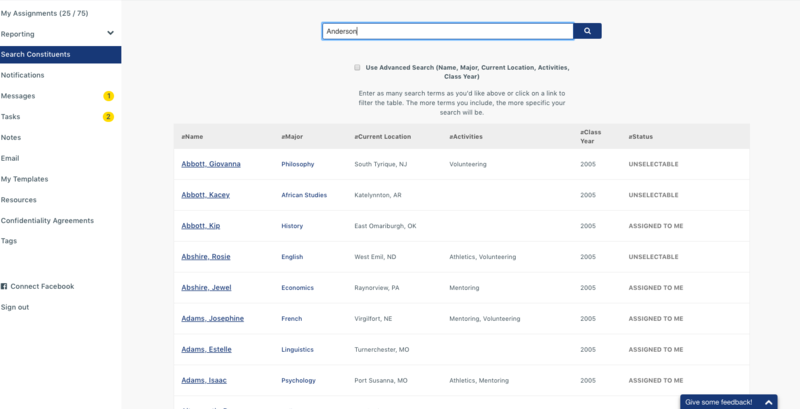800x409 pixels.
Task: Click the Messages notification badge
Action: pos(108,96)
